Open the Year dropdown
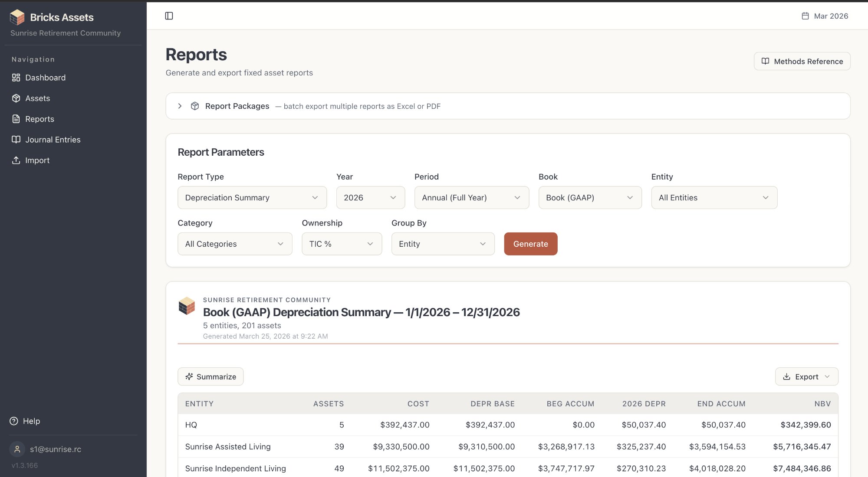Screen dimensions: 868x477 370,197
